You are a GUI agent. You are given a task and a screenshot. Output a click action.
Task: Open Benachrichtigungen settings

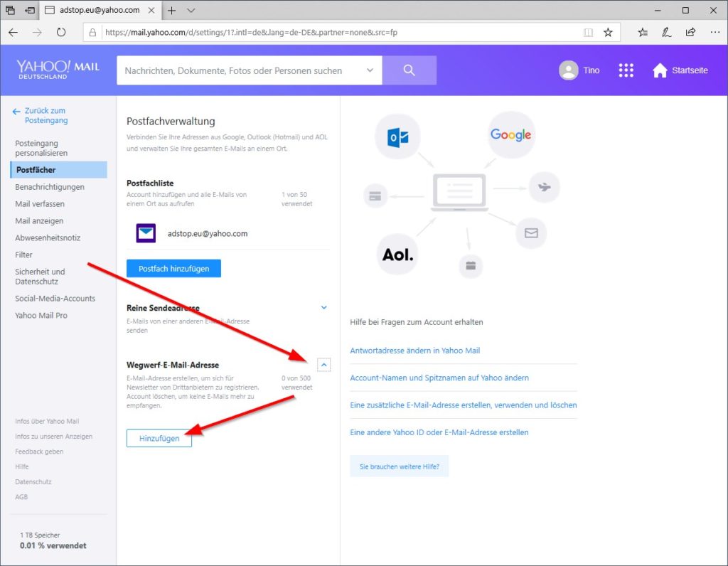pos(50,187)
